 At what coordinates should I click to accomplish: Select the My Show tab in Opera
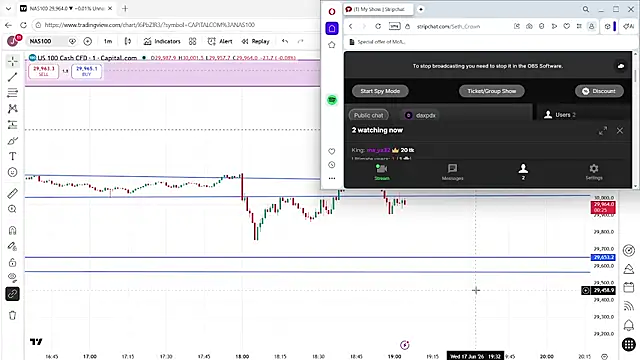coord(378,9)
